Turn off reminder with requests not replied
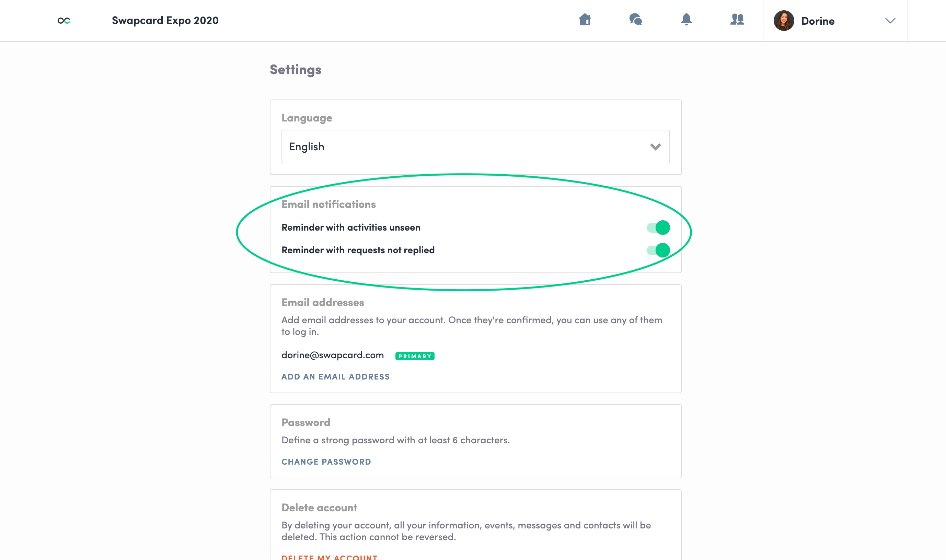 click(x=658, y=250)
